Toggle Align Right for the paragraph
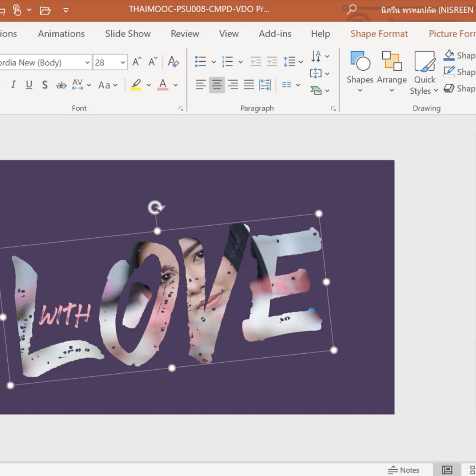476x476 pixels. [x=233, y=85]
